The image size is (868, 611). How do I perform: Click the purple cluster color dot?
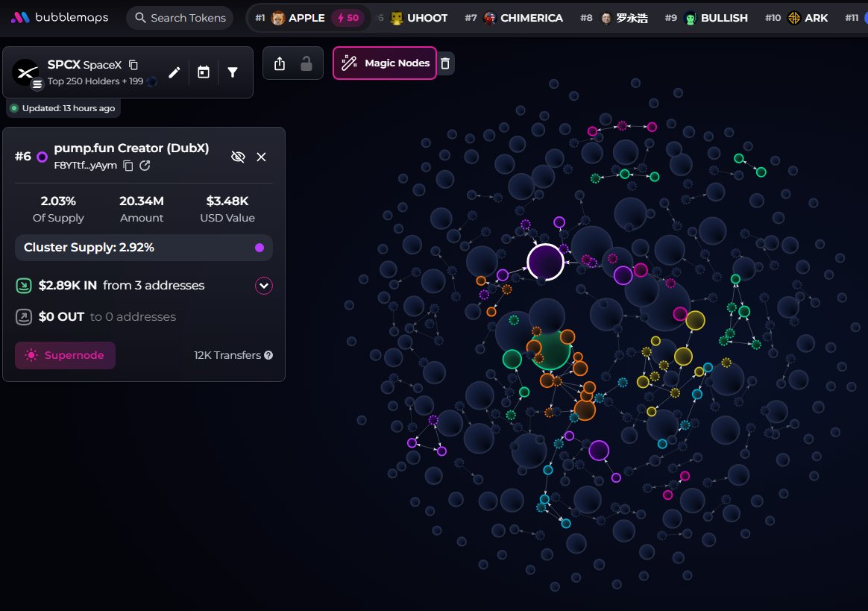(260, 248)
